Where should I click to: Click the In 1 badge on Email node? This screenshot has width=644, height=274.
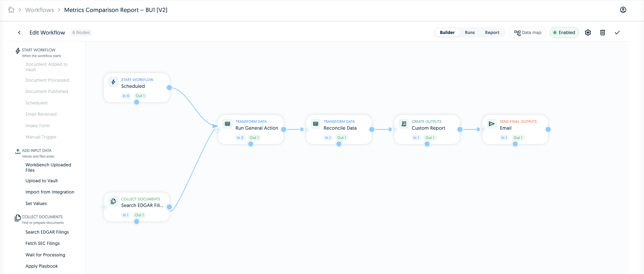[x=504, y=138]
